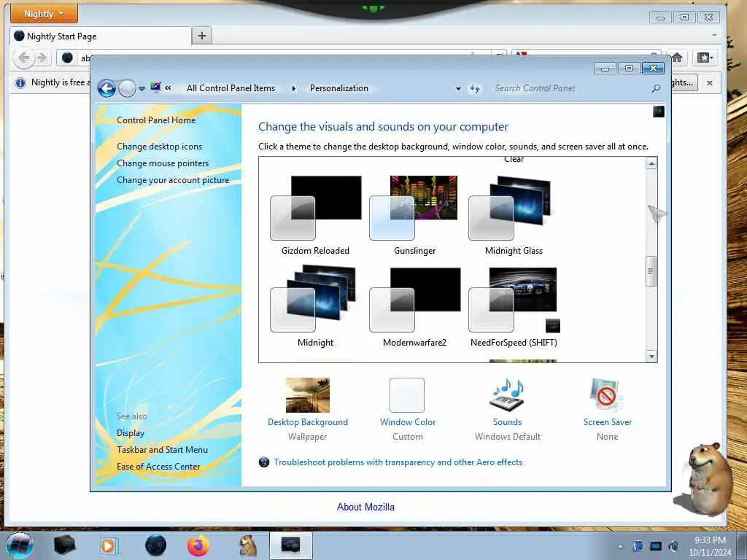Open the Window Color swatch

point(407,395)
